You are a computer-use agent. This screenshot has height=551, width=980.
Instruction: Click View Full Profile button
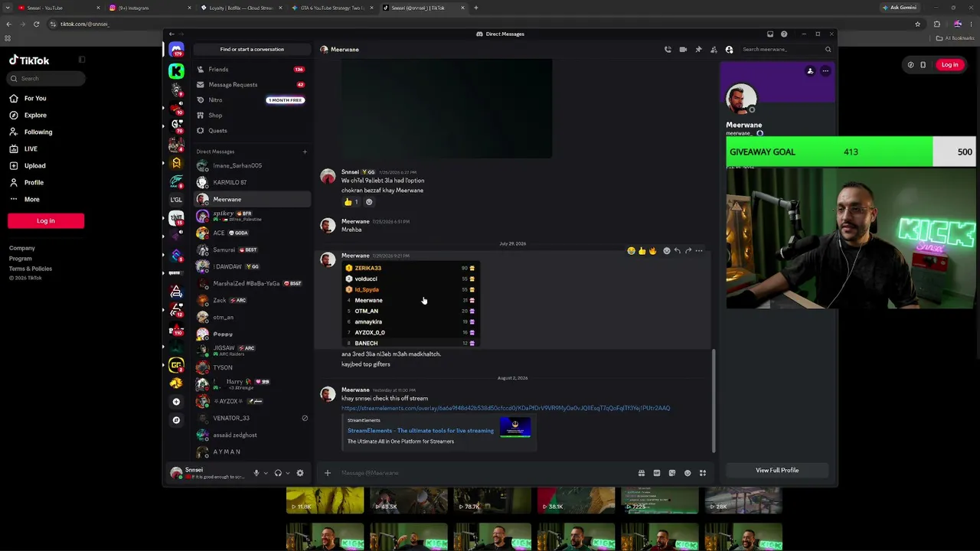pyautogui.click(x=777, y=471)
